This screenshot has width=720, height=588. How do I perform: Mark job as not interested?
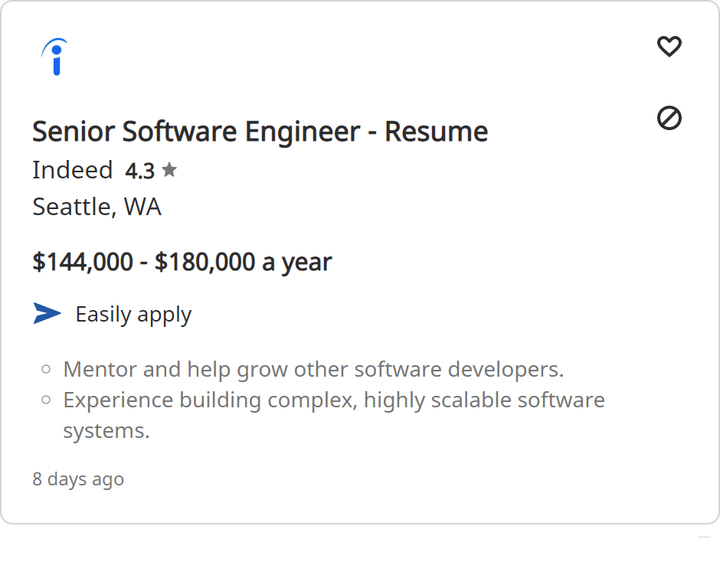pos(669,118)
